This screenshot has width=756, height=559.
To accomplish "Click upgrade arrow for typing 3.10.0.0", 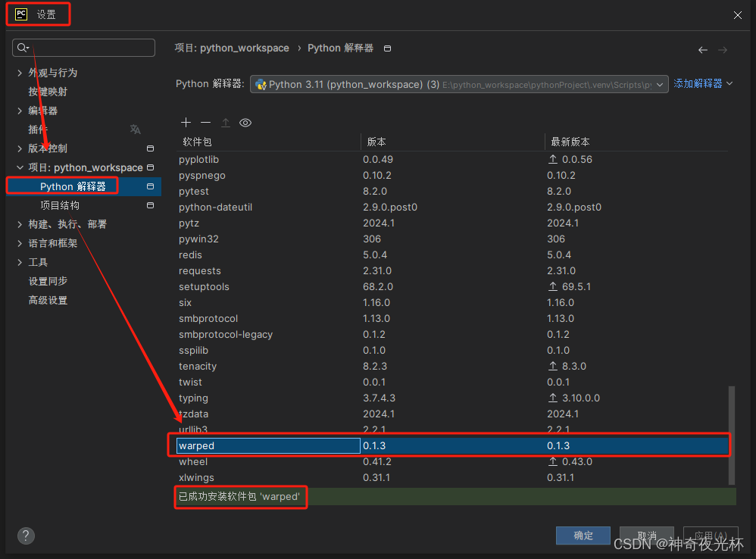I will (x=553, y=398).
